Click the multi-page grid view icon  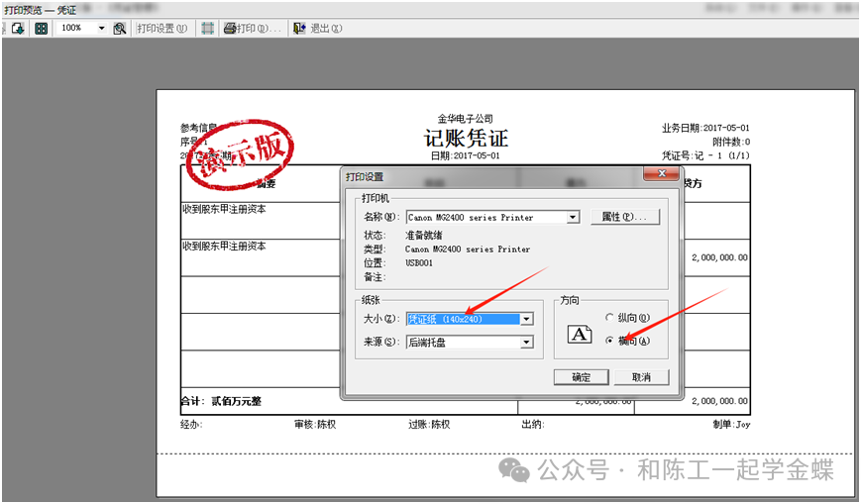pyautogui.click(x=42, y=29)
